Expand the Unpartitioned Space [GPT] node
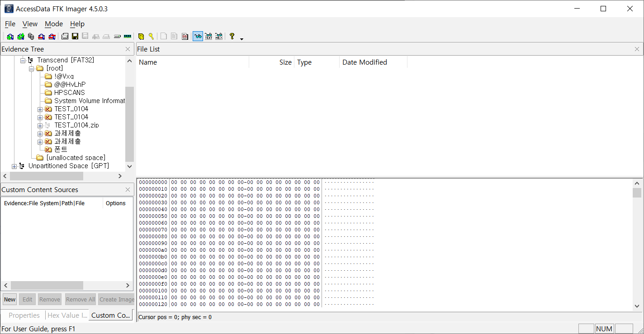 click(14, 166)
